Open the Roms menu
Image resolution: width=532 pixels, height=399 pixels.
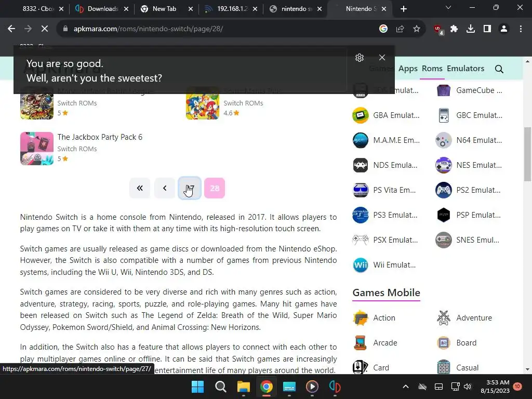432,69
